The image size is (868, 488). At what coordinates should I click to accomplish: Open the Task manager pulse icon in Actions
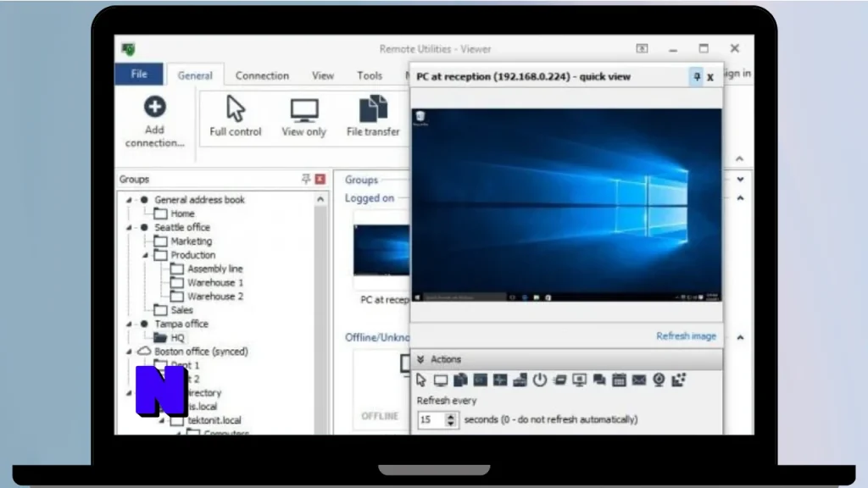[x=500, y=380]
